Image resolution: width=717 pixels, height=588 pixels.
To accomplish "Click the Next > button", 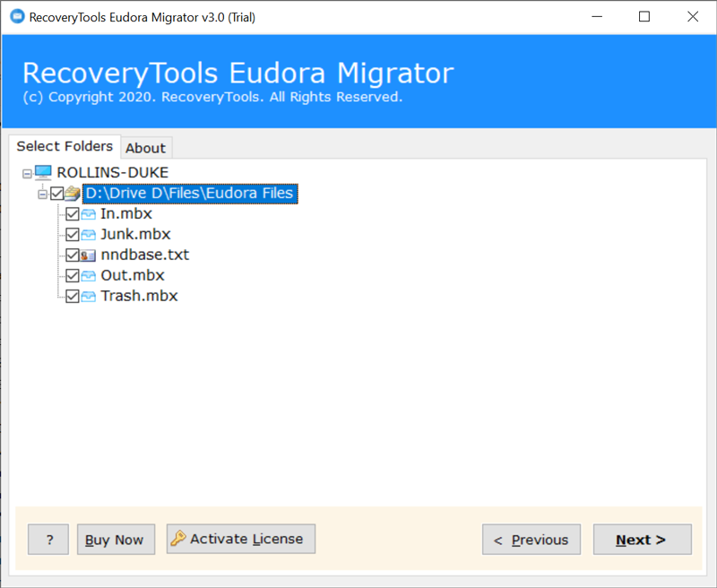I will 642,540.
